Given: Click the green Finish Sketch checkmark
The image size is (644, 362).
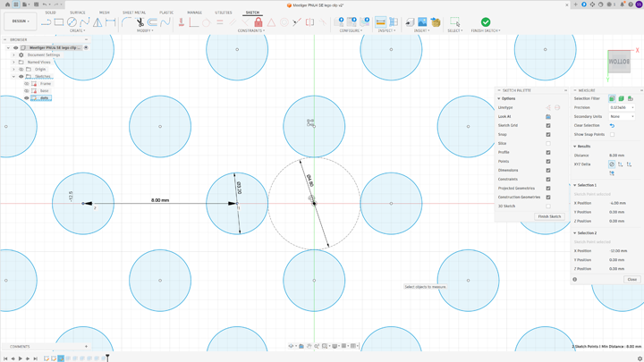Looking at the screenshot, I should tap(486, 22).
